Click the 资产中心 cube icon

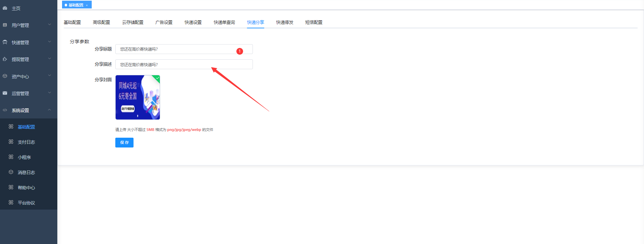point(5,76)
